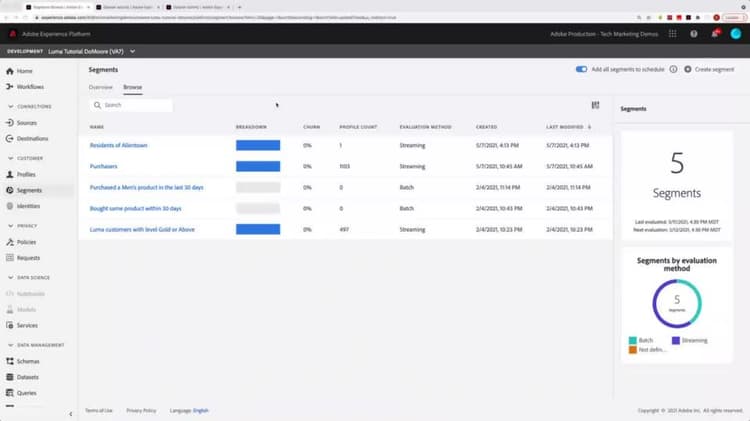This screenshot has width=750, height=421.
Task: Select the second browser tab
Action: [x=127, y=7]
